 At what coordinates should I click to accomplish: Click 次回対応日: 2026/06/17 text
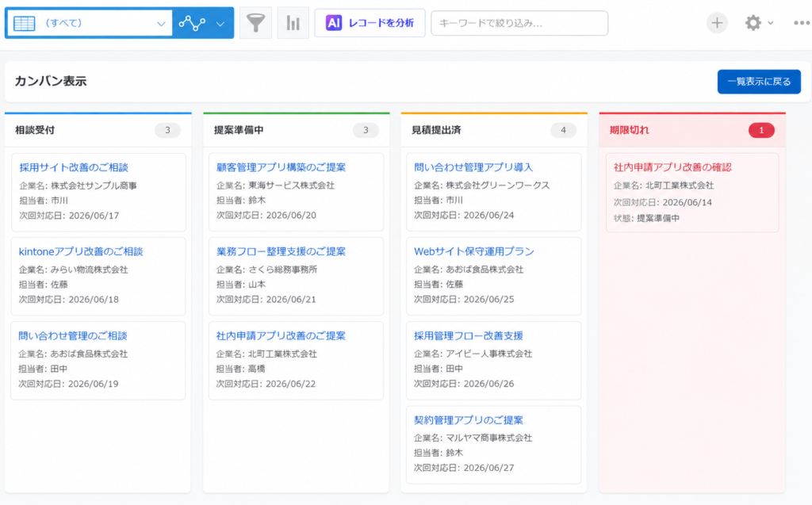point(69,216)
